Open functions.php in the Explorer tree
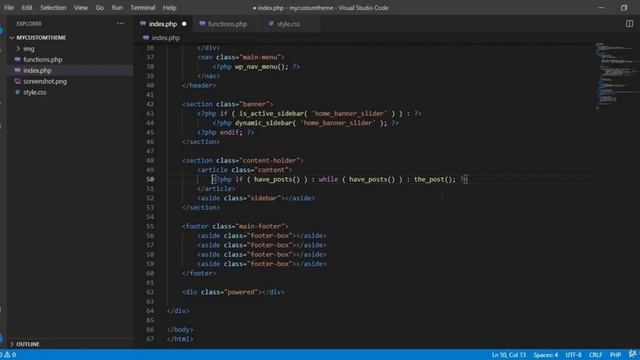The width and height of the screenshot is (640, 360). pos(42,60)
